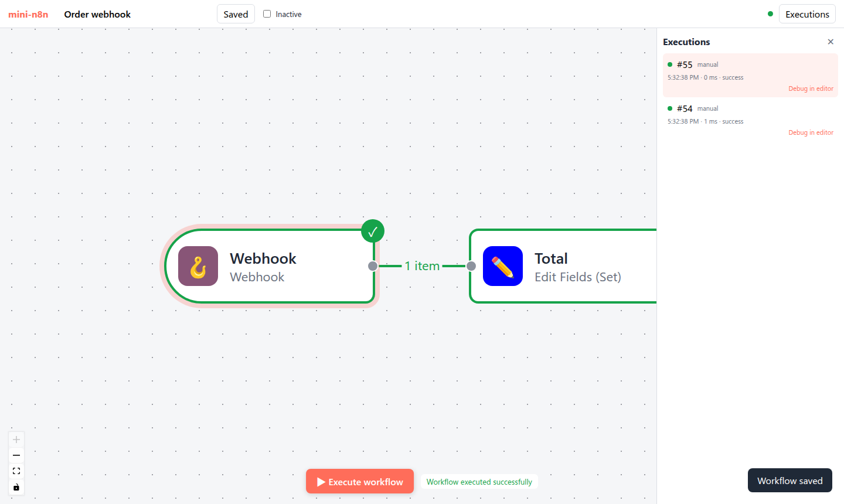Click the 'Edit Fields (Set)' subtitle
Screen dimensions: 844x504
(578, 277)
